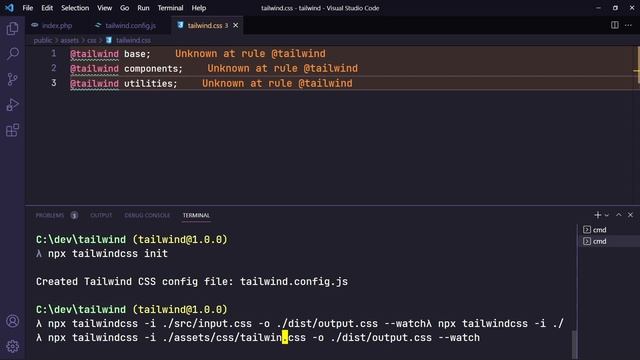Open editor More Actions ellipsis
Screen dimensions: 640x360
point(629,25)
